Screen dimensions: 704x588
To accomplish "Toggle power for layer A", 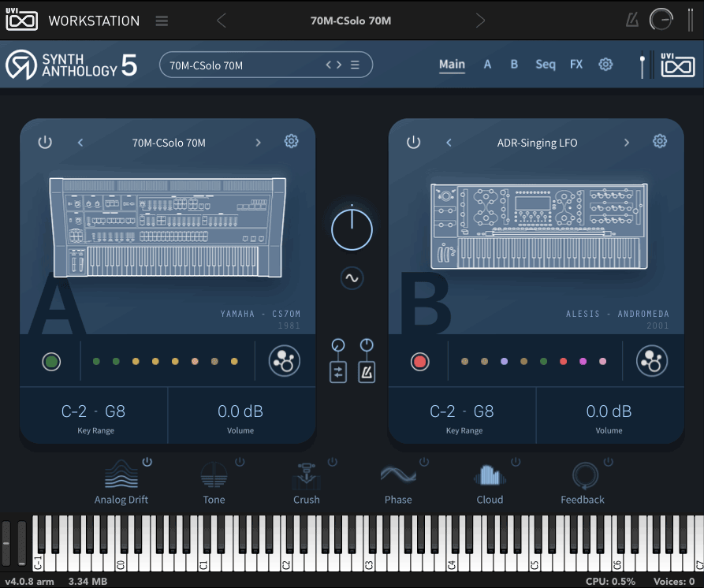I will pyautogui.click(x=45, y=143).
